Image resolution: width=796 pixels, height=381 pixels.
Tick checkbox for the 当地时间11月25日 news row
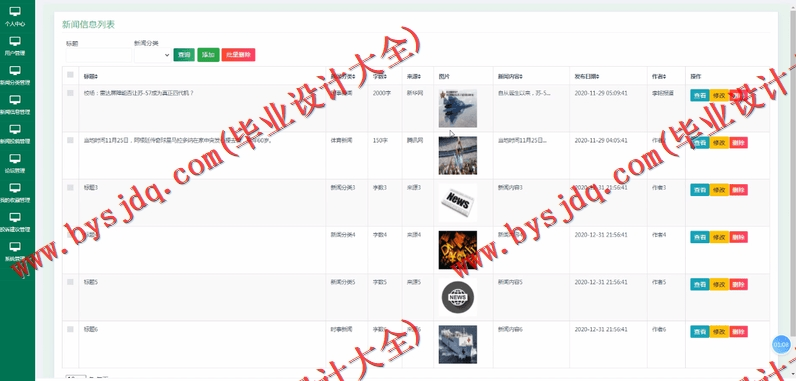click(70, 140)
